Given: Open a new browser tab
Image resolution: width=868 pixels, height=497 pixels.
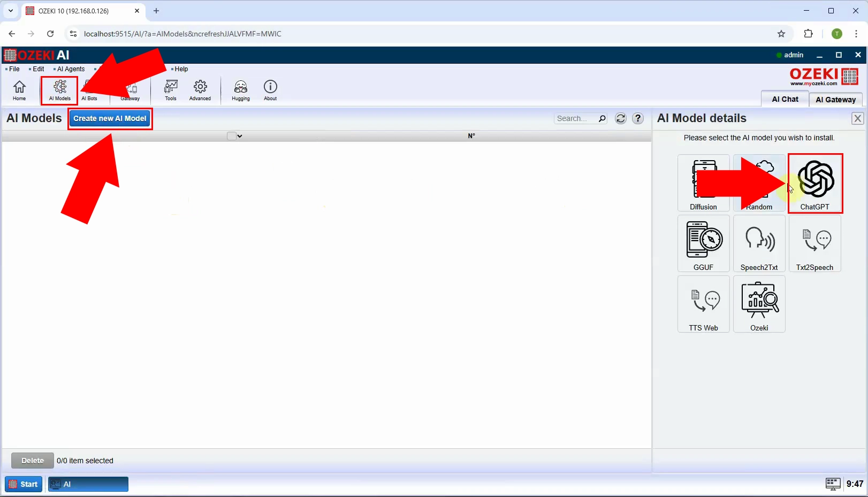Looking at the screenshot, I should pyautogui.click(x=156, y=11).
